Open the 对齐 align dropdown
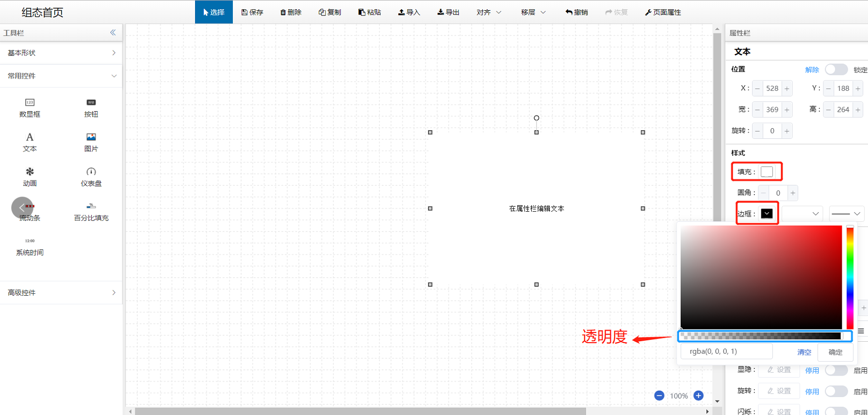 click(489, 12)
